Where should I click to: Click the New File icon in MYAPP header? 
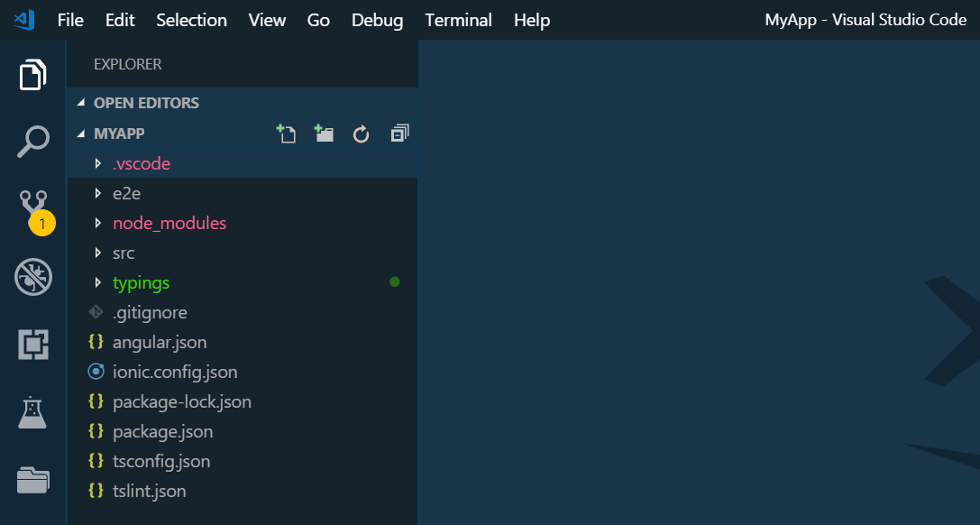coord(286,134)
